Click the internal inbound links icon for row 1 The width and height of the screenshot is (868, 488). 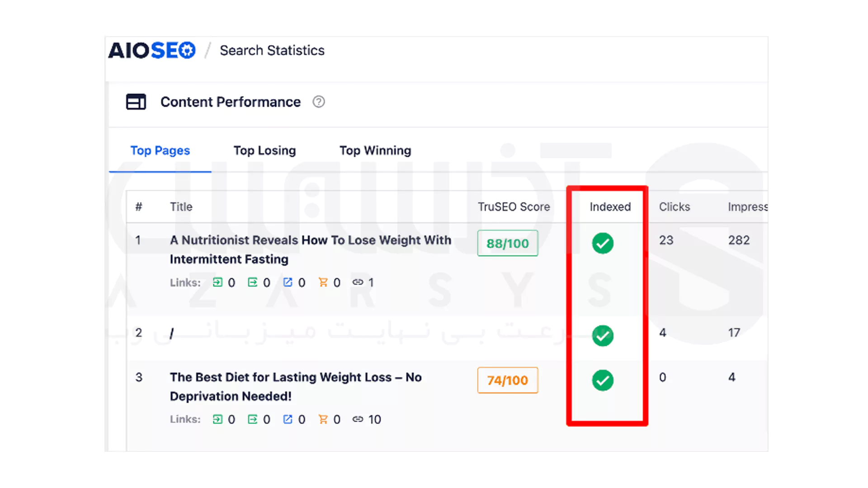click(x=218, y=282)
